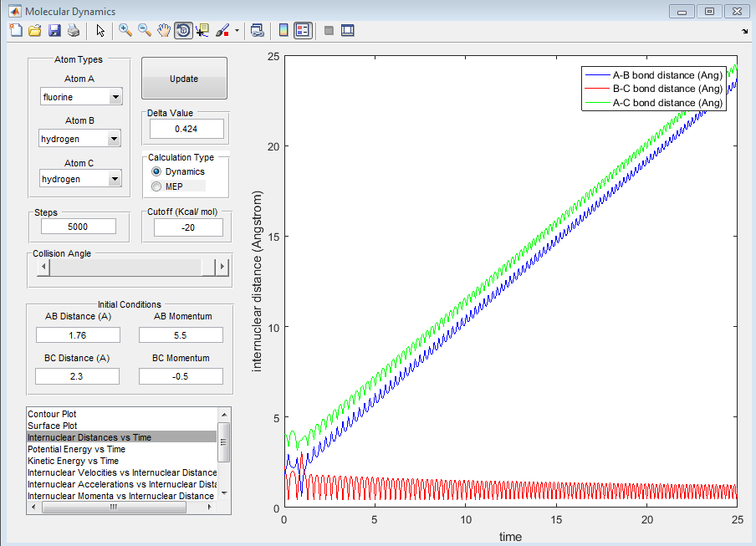The height and width of the screenshot is (546, 756).
Task: Click the Collision Angle slider thumb
Action: [208, 267]
